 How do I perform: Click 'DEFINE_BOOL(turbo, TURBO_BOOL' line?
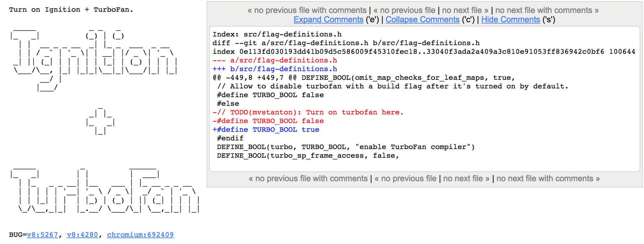pyautogui.click(x=346, y=147)
